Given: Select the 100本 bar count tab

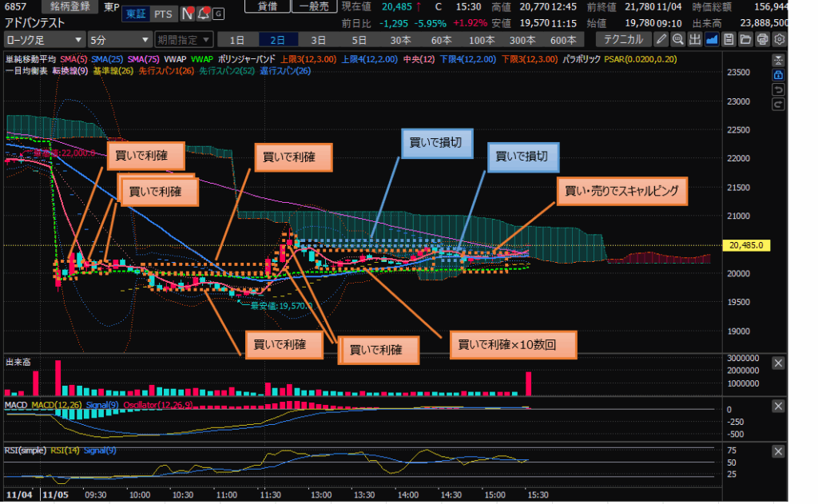Looking at the screenshot, I should (482, 39).
